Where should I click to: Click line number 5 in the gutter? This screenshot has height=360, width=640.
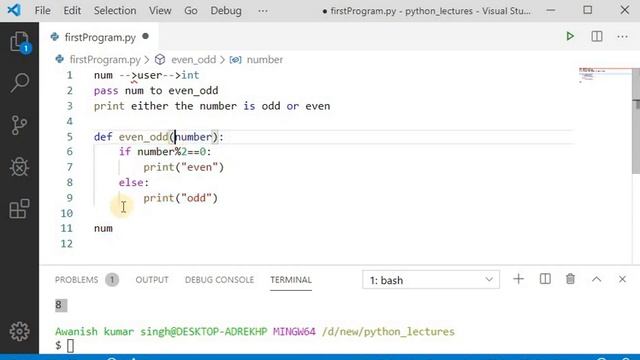[x=69, y=137]
